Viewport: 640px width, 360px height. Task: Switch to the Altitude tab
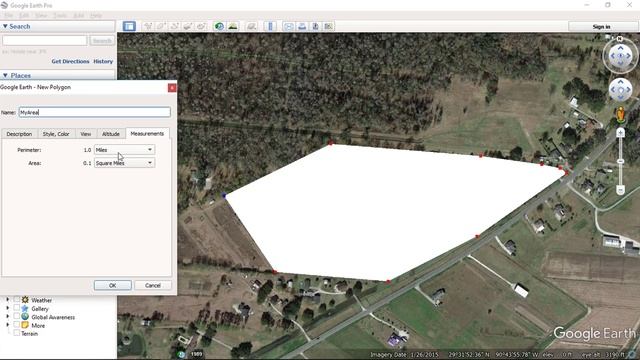pos(111,134)
